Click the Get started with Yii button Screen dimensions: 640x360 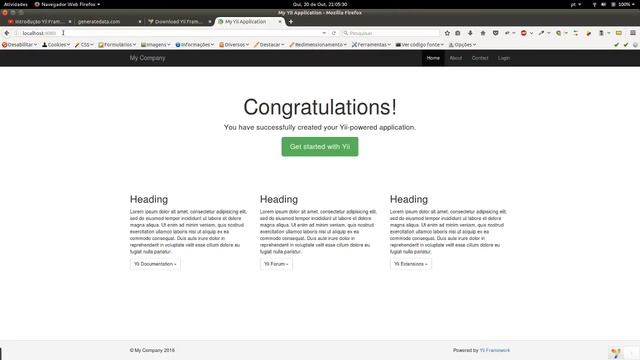point(320,147)
